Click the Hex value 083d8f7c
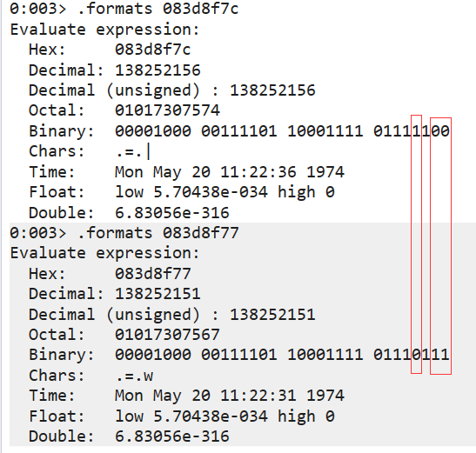The width and height of the screenshot is (476, 453). [x=152, y=50]
